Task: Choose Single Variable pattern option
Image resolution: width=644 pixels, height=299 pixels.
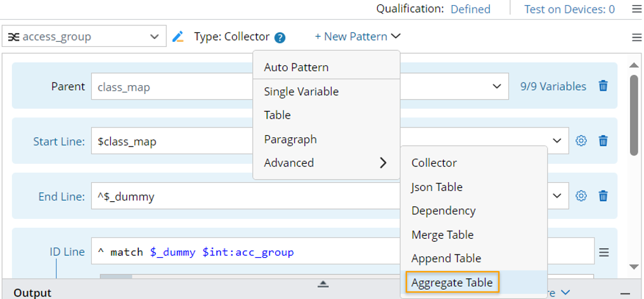Action: click(301, 91)
